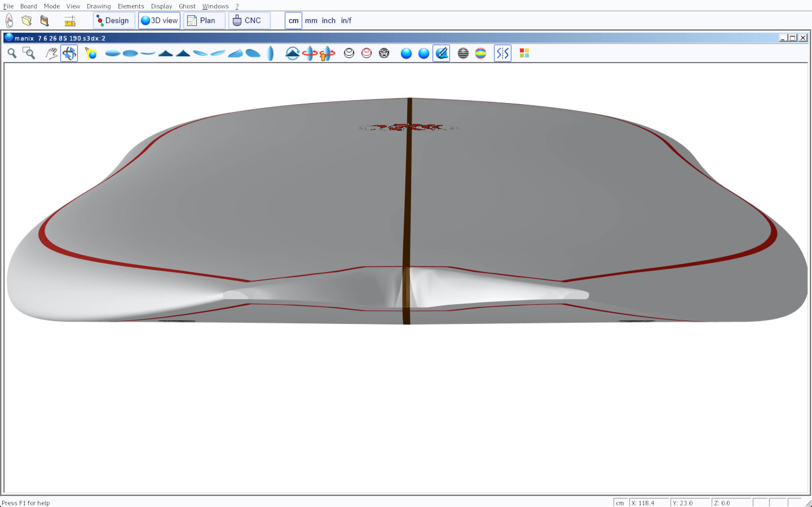The image size is (812, 507).
Task: Open the Windows menu
Action: [x=215, y=6]
